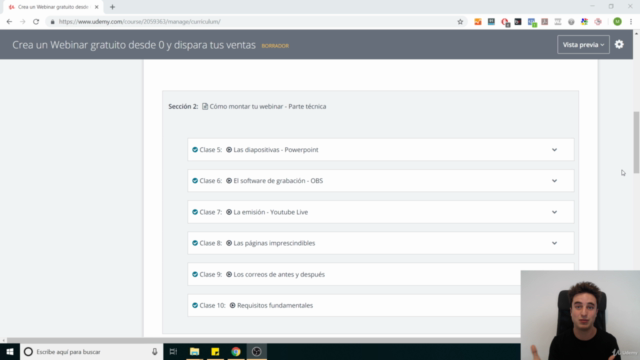Image resolution: width=640 pixels, height=360 pixels.
Task: Open course settings gear icon
Action: tap(619, 44)
